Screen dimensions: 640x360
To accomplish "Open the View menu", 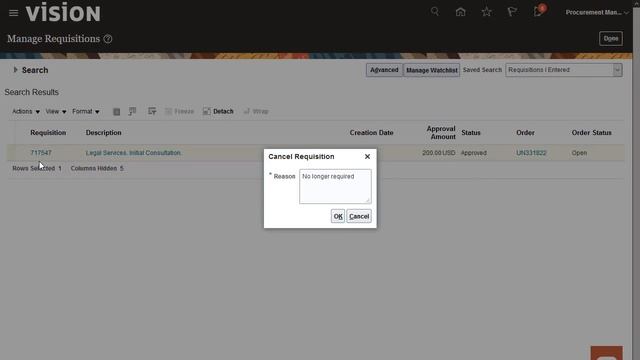I will tap(56, 111).
